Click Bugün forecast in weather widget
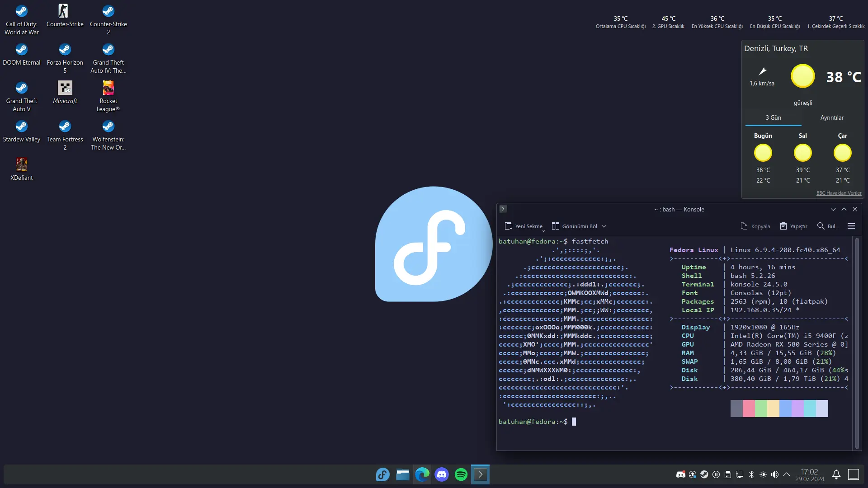The height and width of the screenshot is (488, 868). click(763, 158)
